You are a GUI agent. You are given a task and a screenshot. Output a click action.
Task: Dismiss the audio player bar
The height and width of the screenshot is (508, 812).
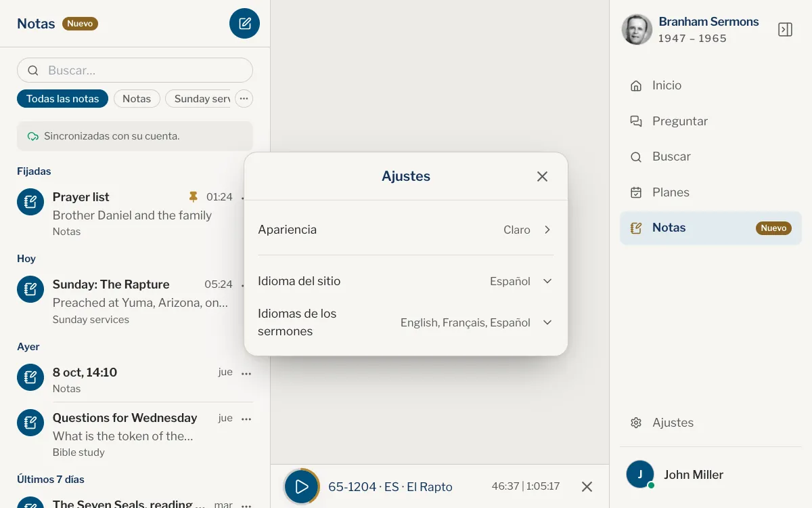coord(587,486)
